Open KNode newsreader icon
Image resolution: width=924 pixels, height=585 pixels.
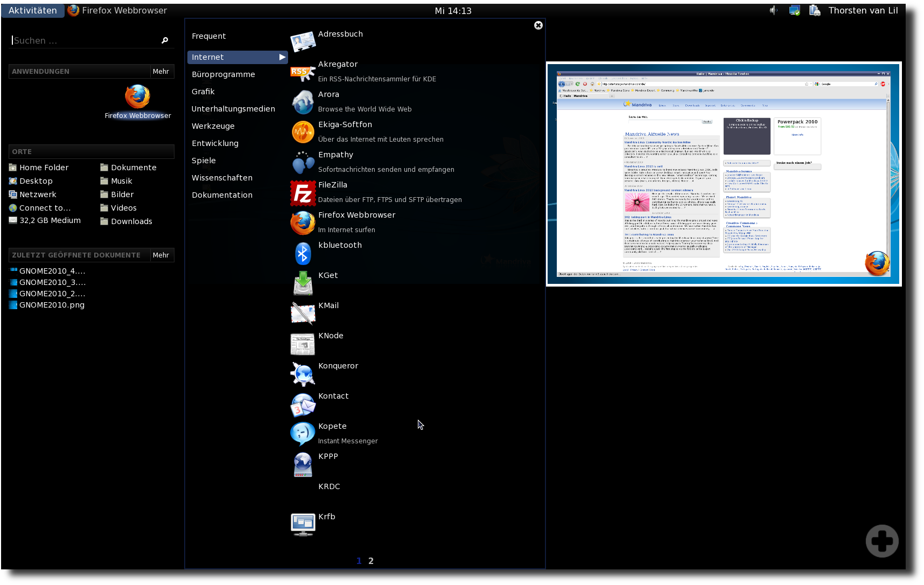click(303, 343)
